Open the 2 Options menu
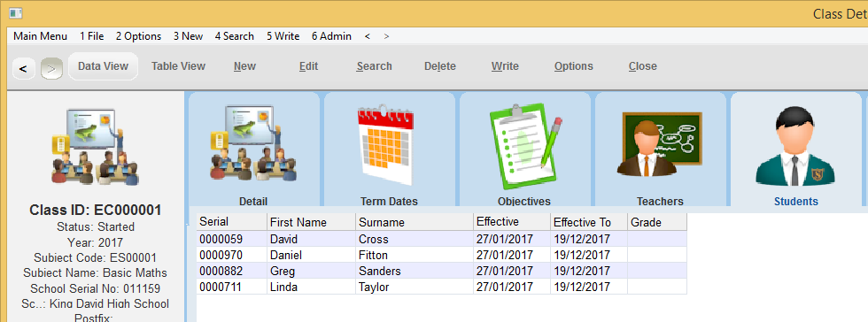 [x=138, y=36]
